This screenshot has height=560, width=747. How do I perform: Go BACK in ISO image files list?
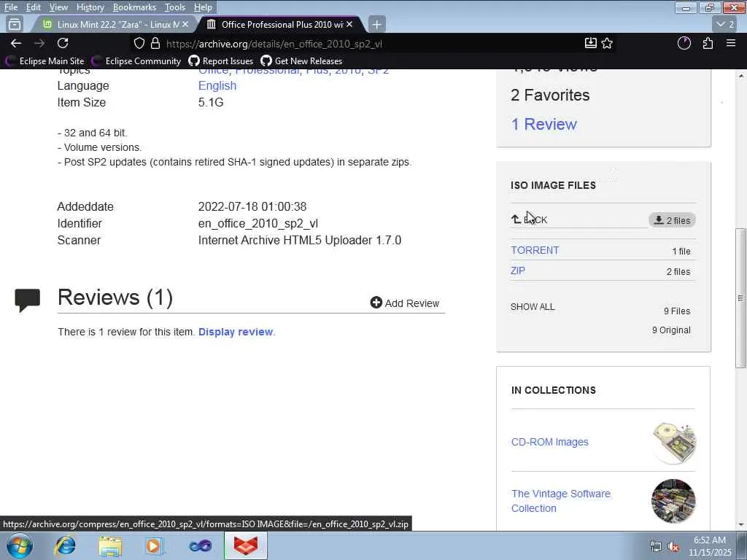pos(530,219)
